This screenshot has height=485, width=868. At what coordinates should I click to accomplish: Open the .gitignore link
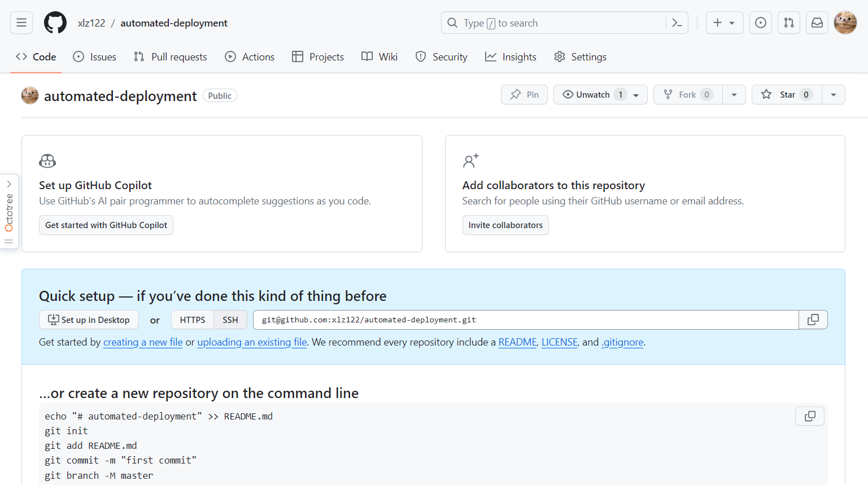pos(622,342)
